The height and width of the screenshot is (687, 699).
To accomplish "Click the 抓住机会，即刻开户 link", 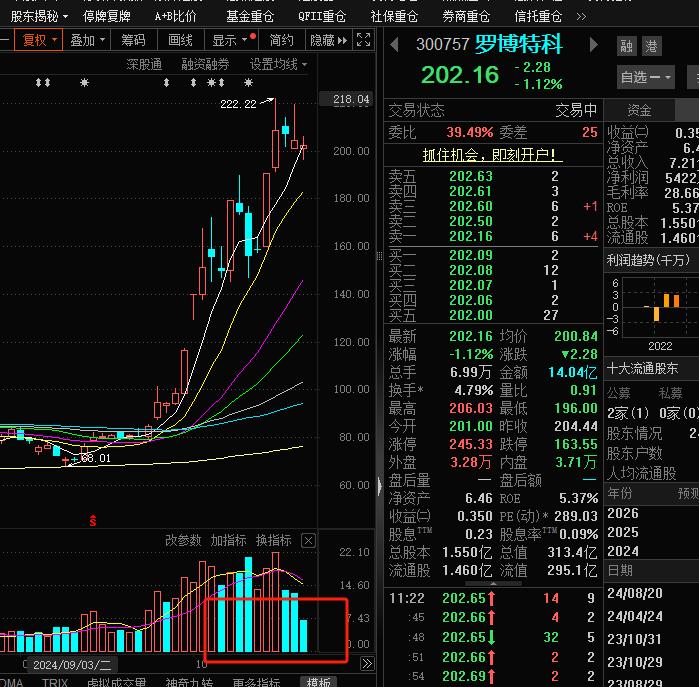I will point(492,155).
